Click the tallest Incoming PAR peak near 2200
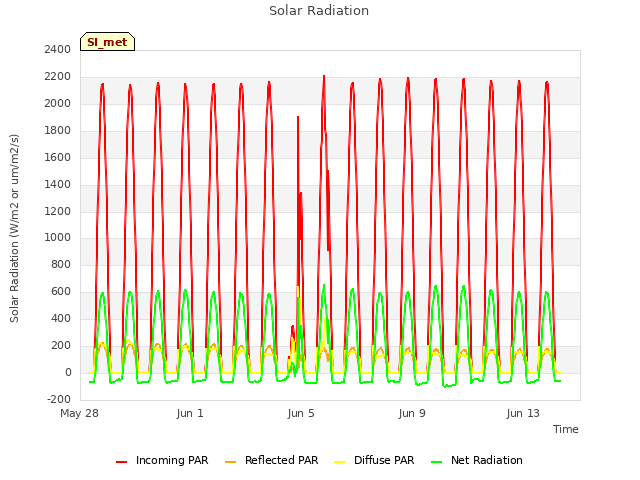Image resolution: width=640 pixels, height=480 pixels. point(324,76)
